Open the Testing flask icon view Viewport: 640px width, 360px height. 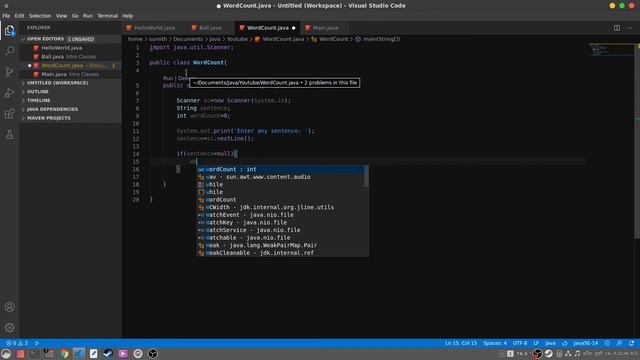click(9, 135)
